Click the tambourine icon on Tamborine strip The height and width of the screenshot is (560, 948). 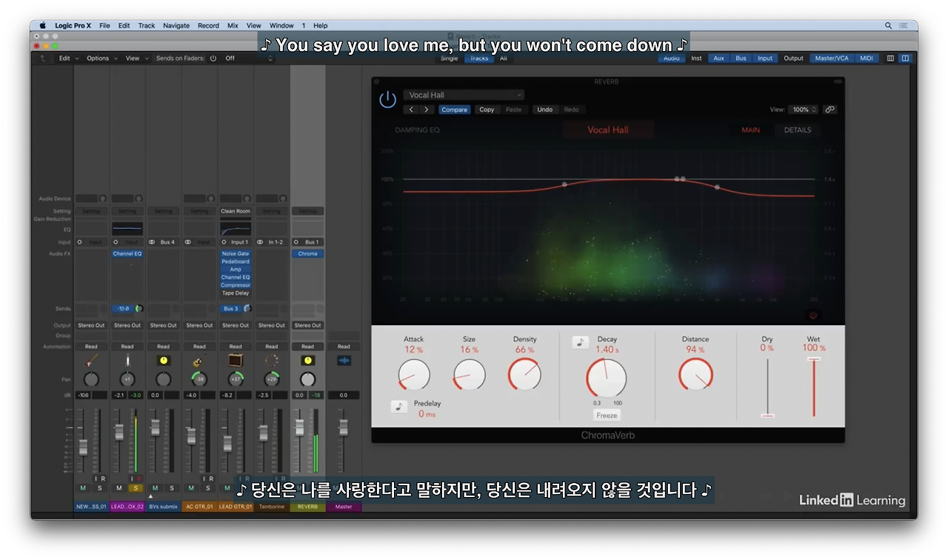tap(272, 361)
